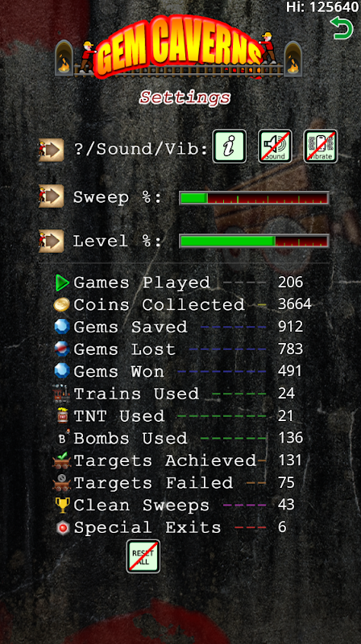This screenshot has height=644, width=361.
Task: Click the gold Coins Collected coin icon
Action: (62, 305)
